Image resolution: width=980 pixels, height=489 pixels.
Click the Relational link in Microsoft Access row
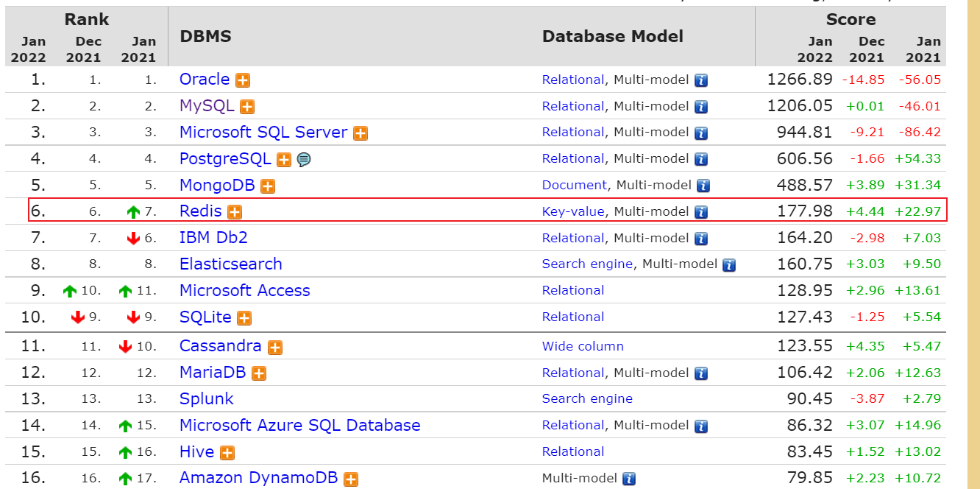(x=573, y=290)
